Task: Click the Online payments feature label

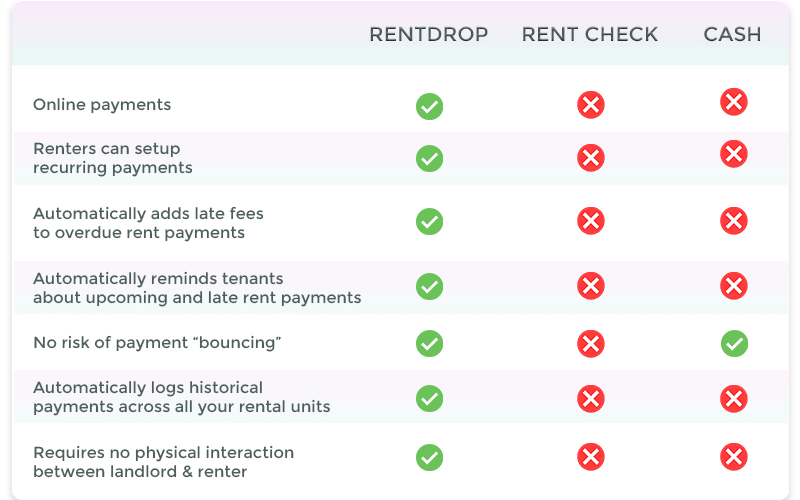Action: pos(102,105)
